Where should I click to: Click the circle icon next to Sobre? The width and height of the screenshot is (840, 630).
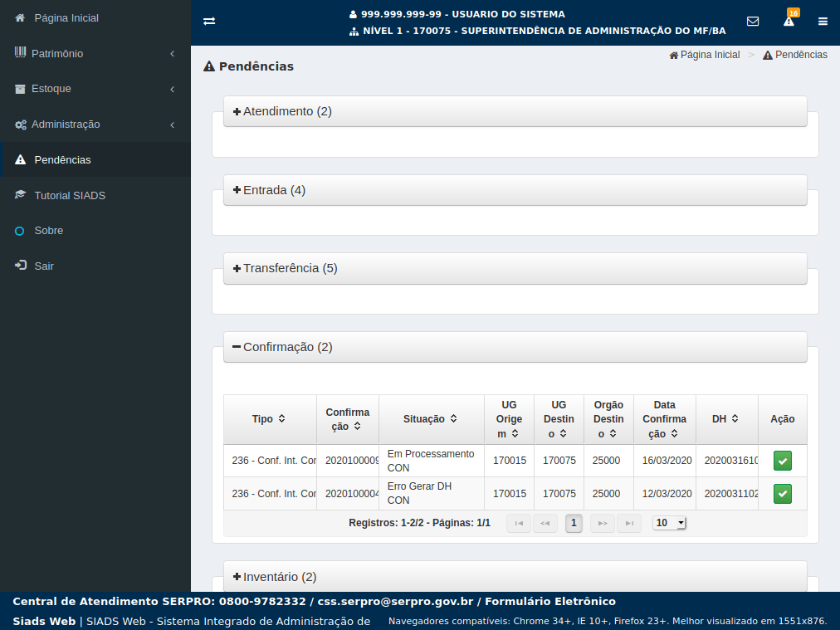click(20, 231)
